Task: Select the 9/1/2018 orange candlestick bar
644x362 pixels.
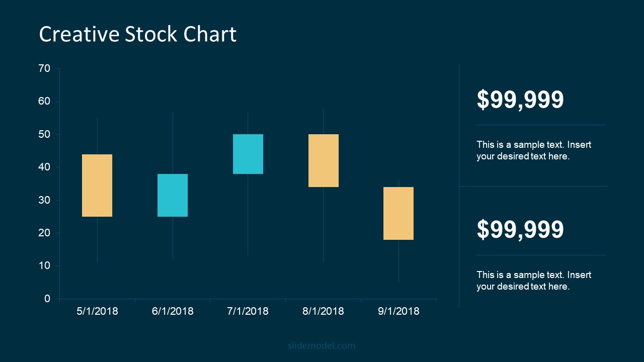Action: pos(398,213)
